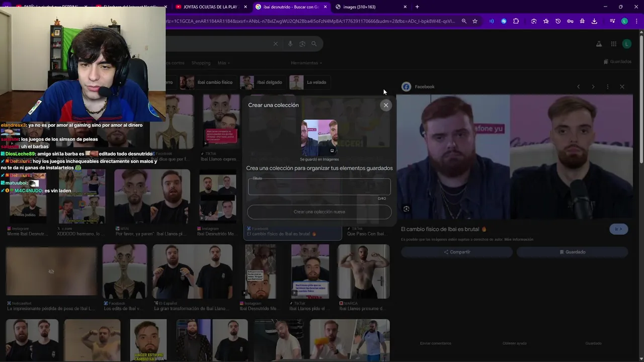Screen dimensions: 644x362
Task: Click the zoom magnifier in address bar
Action: [464, 21]
